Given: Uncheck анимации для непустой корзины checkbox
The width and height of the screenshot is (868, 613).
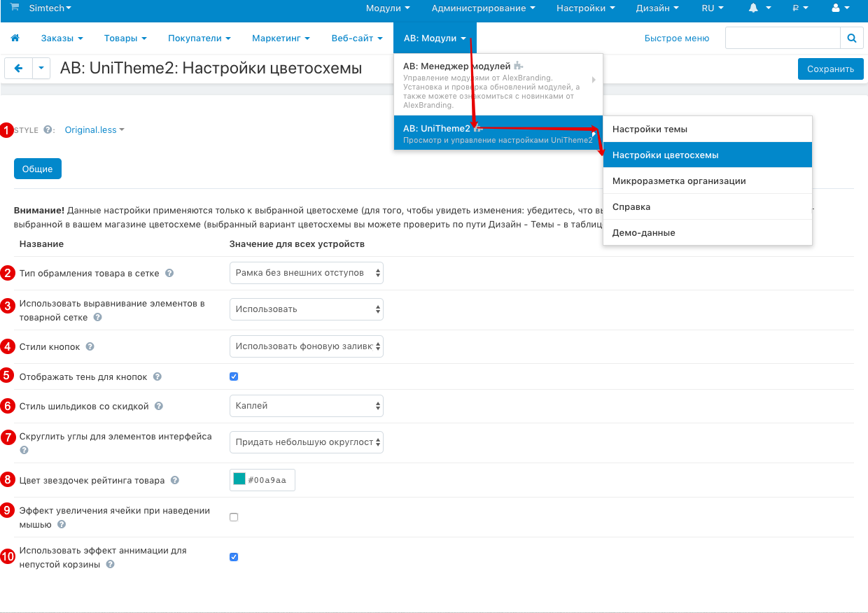Looking at the screenshot, I should (x=234, y=557).
